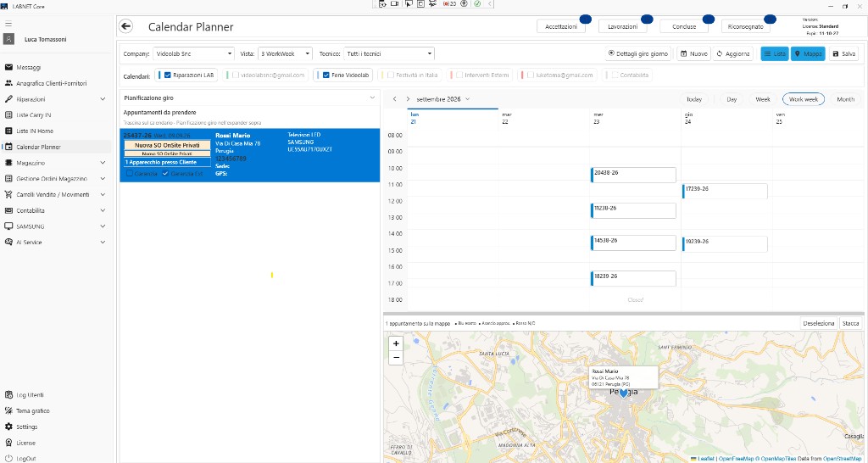
Task: Open Dettagli giro giorno
Action: [638, 53]
